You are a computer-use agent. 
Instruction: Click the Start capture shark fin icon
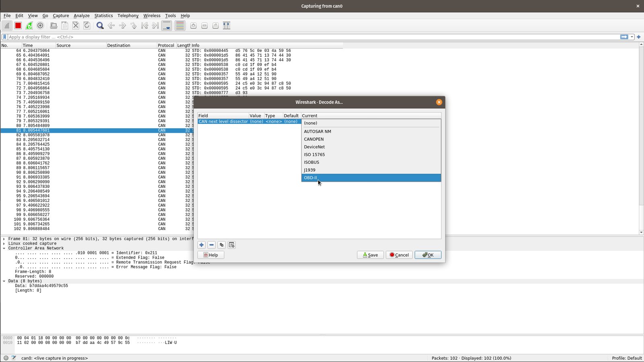[7, 26]
